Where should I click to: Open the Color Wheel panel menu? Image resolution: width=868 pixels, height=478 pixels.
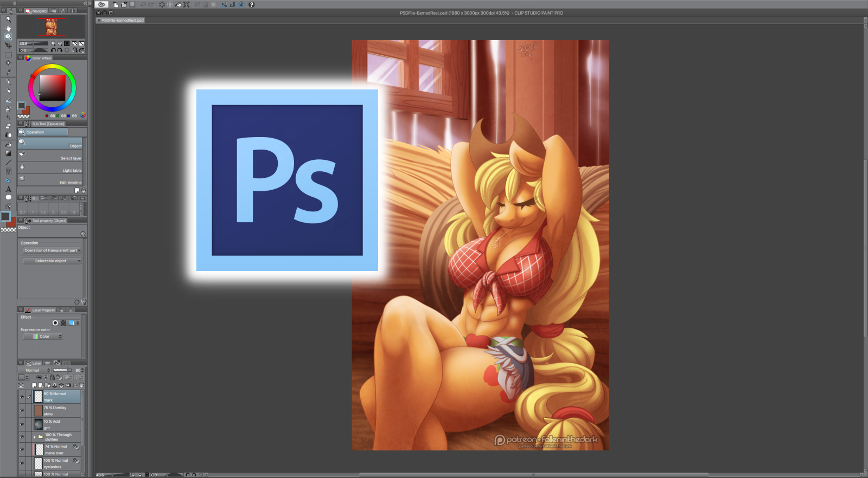coord(21,58)
